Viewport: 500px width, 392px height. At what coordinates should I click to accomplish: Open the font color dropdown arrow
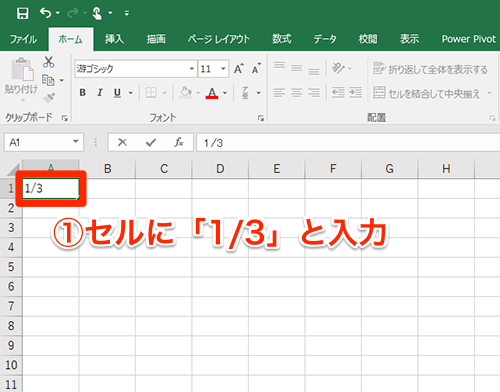click(x=225, y=93)
